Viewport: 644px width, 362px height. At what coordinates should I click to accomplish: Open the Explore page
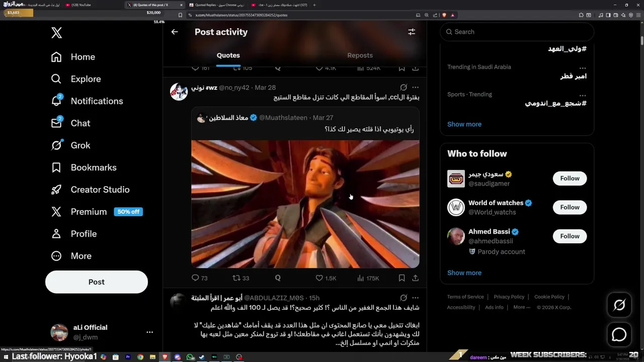coord(76,79)
